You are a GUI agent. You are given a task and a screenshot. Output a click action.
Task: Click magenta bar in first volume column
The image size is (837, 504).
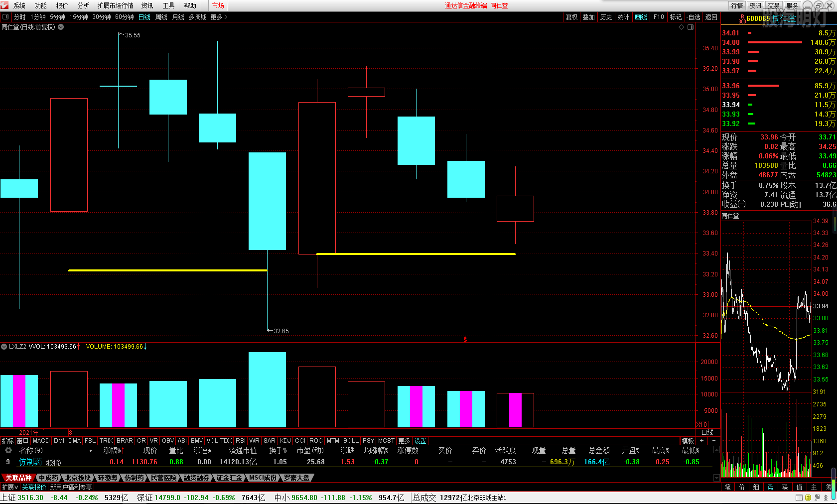click(19, 401)
